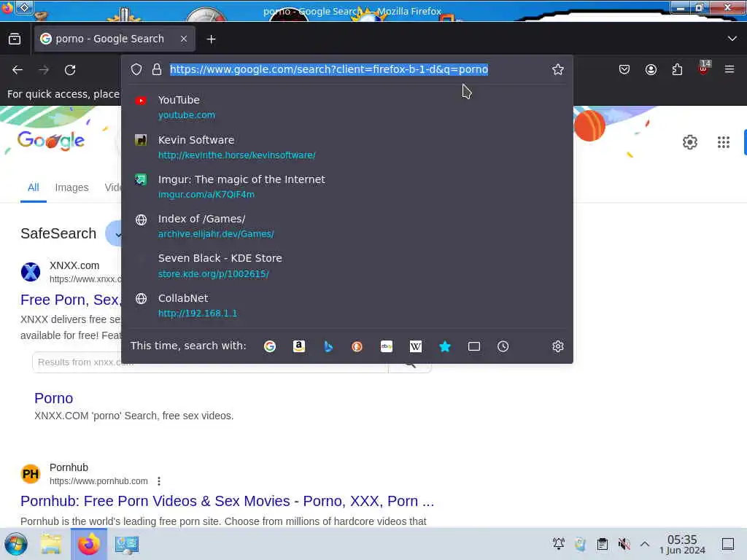Image resolution: width=747 pixels, height=560 pixels.
Task: Search in History clock shortcut
Action: 503,346
